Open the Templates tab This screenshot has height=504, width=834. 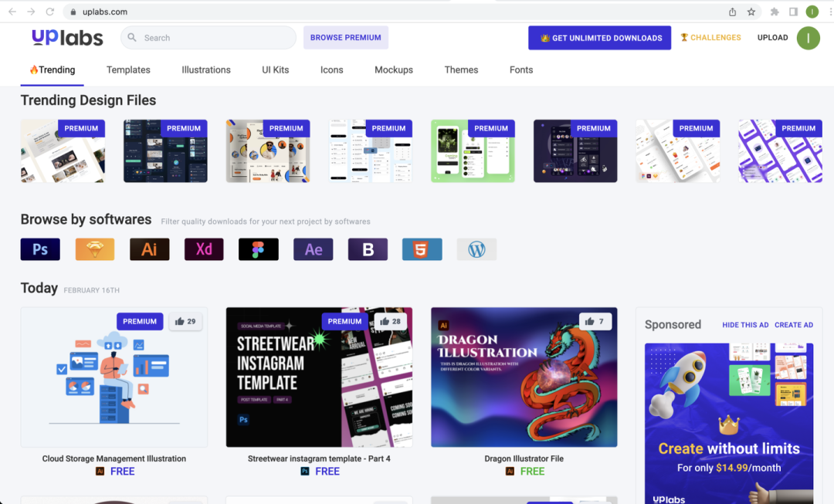(x=128, y=69)
